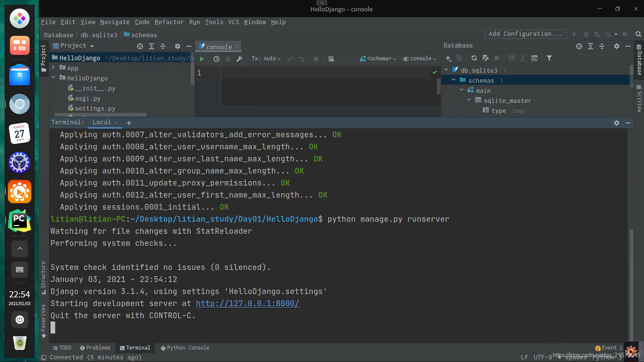Viewport: 644px width, 362px height.
Task: Hide the Terminal panel
Action: pos(628,123)
